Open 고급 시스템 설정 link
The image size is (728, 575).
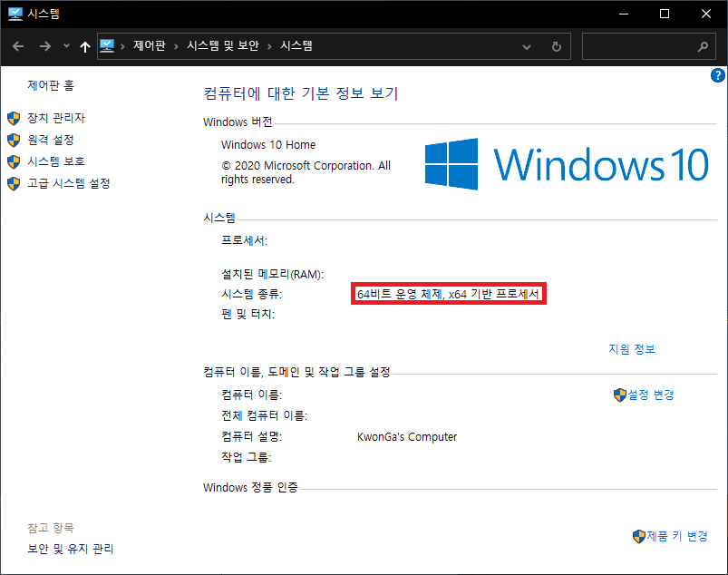coord(69,183)
